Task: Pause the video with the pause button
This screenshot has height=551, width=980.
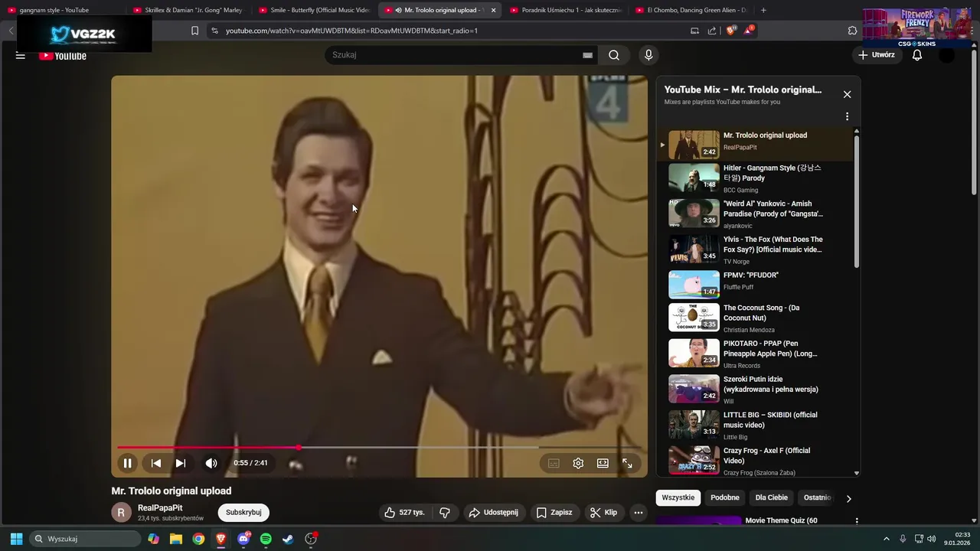Action: [128, 463]
